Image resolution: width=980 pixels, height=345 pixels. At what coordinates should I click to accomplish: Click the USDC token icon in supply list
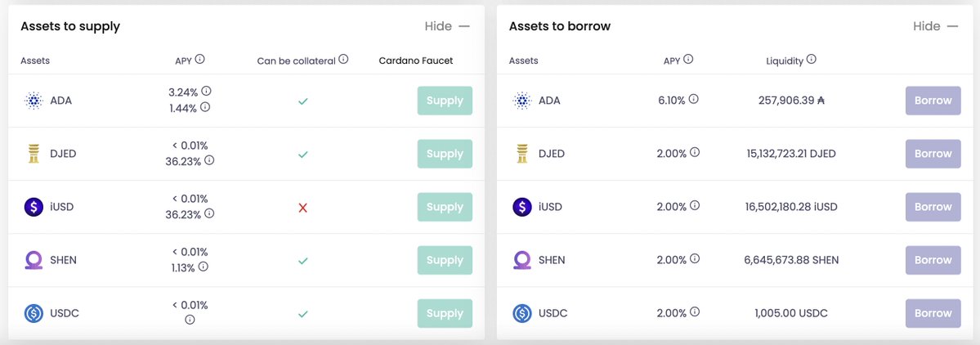tap(34, 313)
